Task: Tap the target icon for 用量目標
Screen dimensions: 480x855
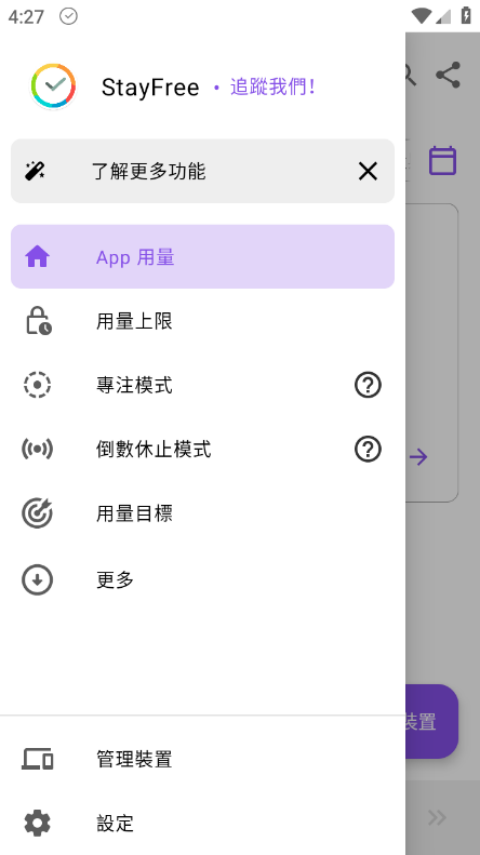Action: 37,513
